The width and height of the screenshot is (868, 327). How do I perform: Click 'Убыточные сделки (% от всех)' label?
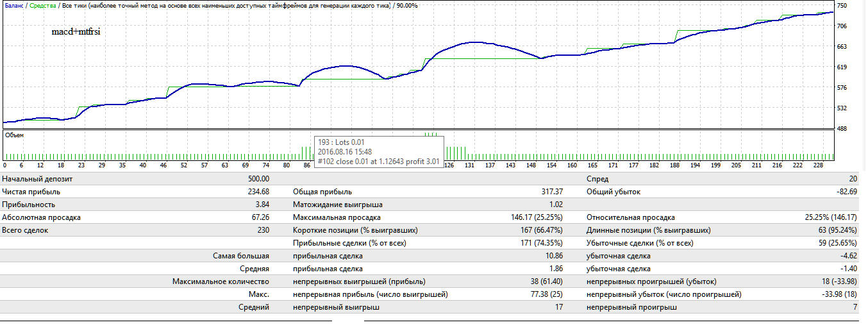(640, 243)
